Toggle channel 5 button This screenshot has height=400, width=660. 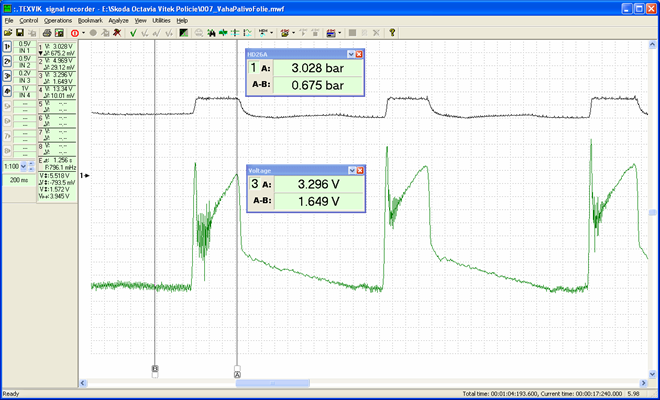tap(7, 107)
